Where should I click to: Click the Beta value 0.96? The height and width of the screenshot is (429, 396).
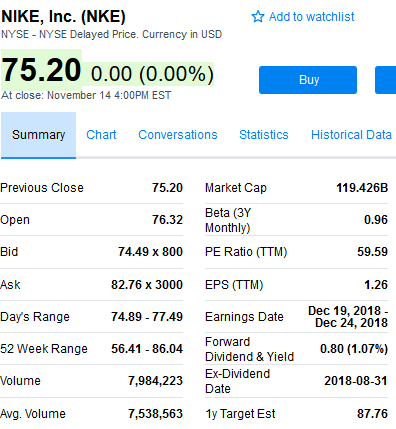click(376, 220)
